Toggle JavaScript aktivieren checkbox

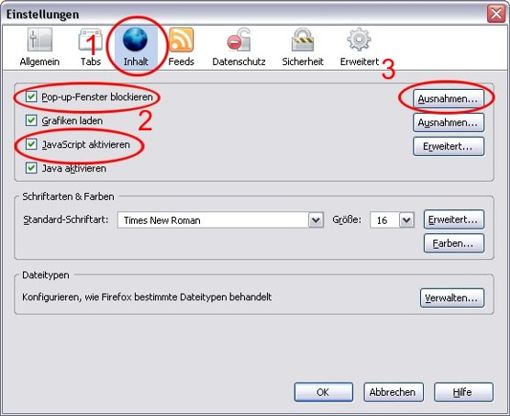click(x=31, y=144)
